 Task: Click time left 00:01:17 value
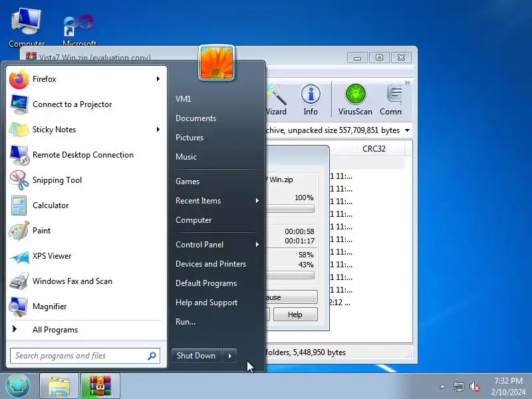(x=299, y=241)
